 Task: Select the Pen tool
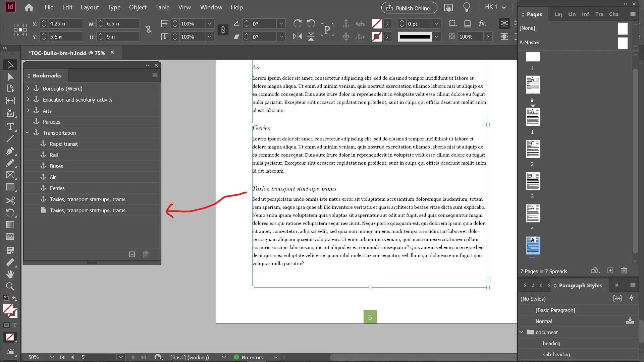tap(10, 151)
